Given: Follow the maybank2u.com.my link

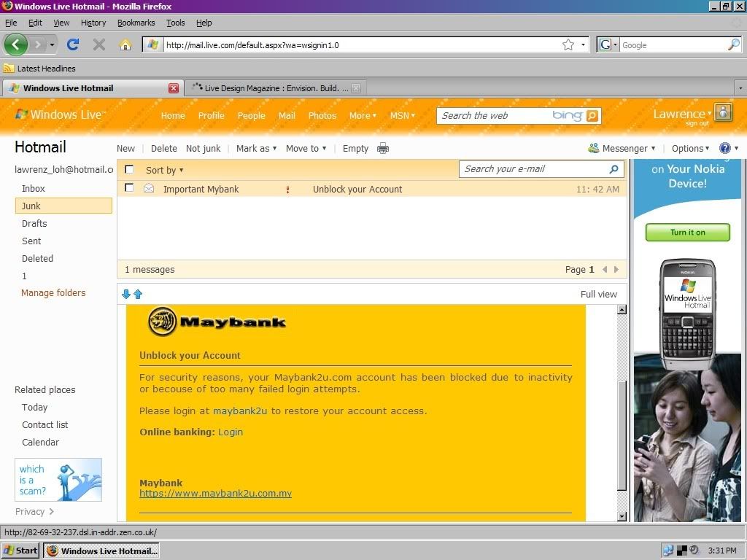Looking at the screenshot, I should 215,494.
